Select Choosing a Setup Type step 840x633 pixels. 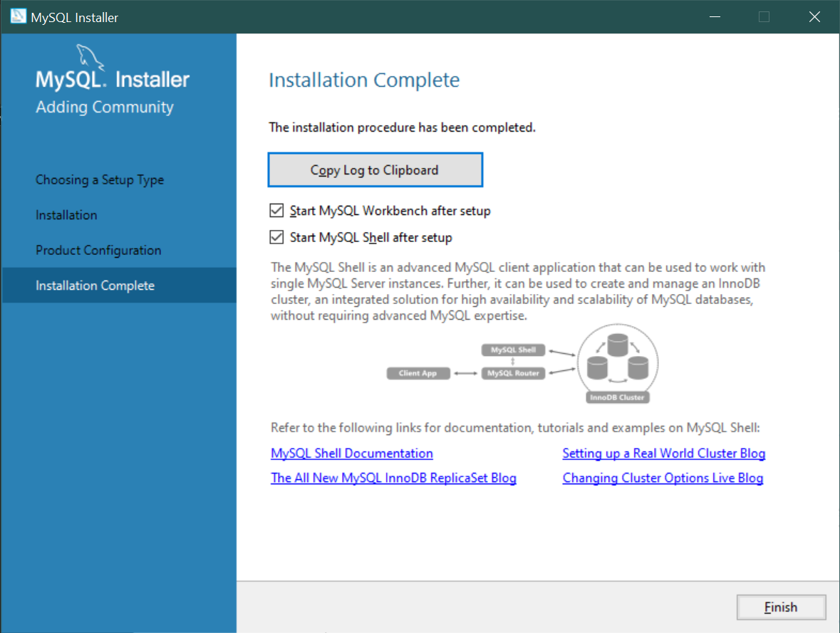point(100,180)
